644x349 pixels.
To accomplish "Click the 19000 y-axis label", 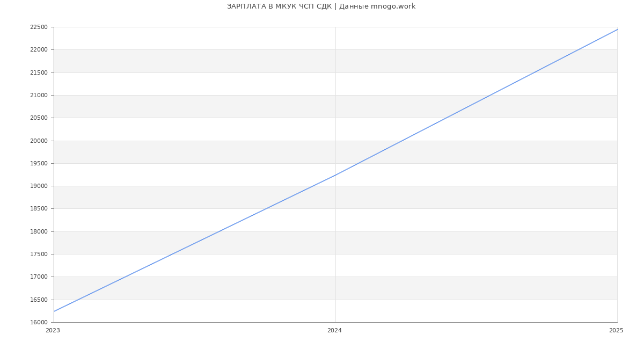I will pyautogui.click(x=39, y=186).
